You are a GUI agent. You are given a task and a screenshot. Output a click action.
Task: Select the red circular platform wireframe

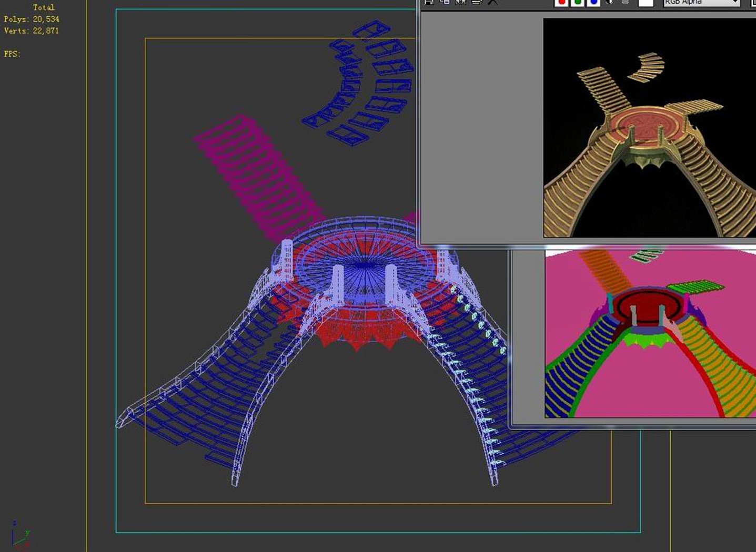(x=363, y=310)
